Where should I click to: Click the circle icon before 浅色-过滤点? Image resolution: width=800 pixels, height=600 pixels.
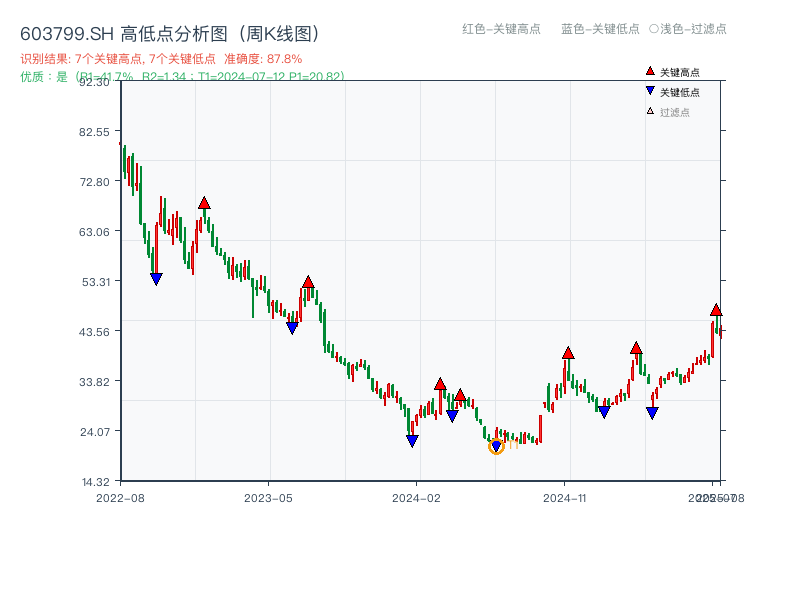coord(654,29)
